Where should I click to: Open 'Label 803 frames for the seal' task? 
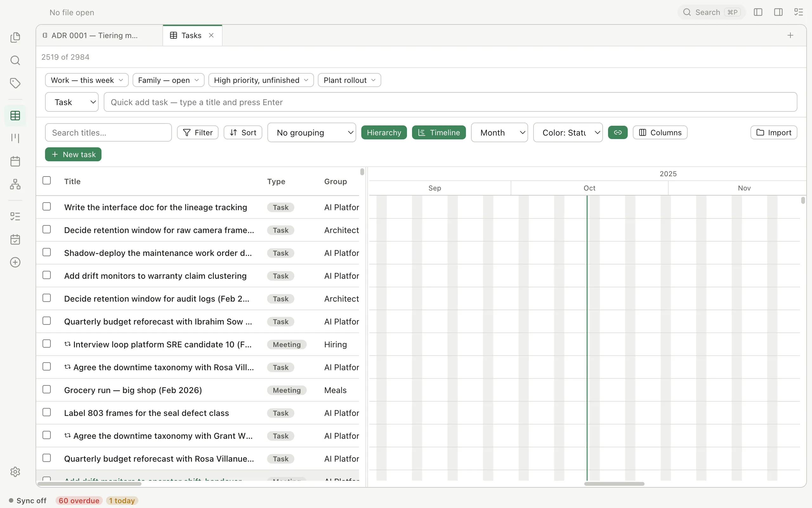coord(146,413)
